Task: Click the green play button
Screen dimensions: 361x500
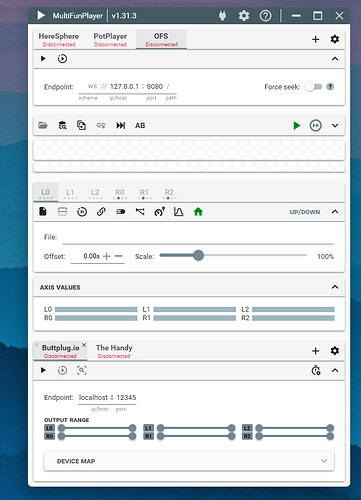Action: (296, 125)
